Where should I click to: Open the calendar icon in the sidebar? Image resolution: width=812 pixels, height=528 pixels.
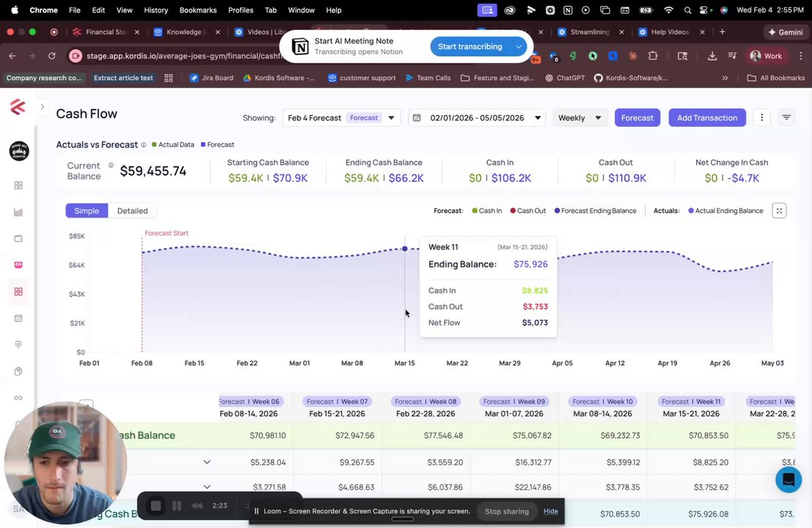18,318
